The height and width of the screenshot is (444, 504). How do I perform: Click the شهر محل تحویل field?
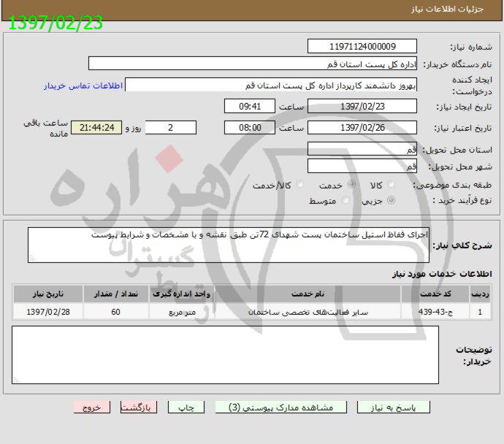362,166
